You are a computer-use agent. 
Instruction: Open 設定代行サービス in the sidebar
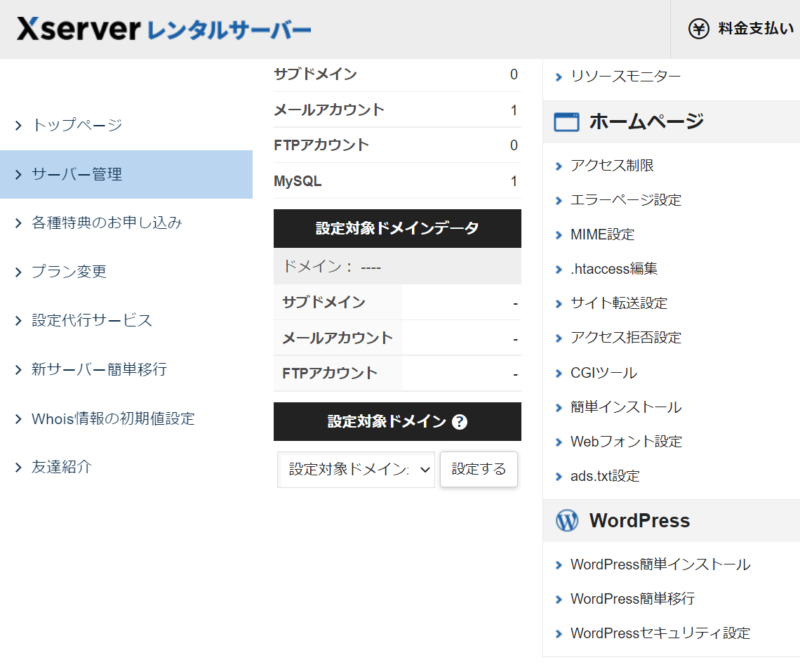point(92,320)
